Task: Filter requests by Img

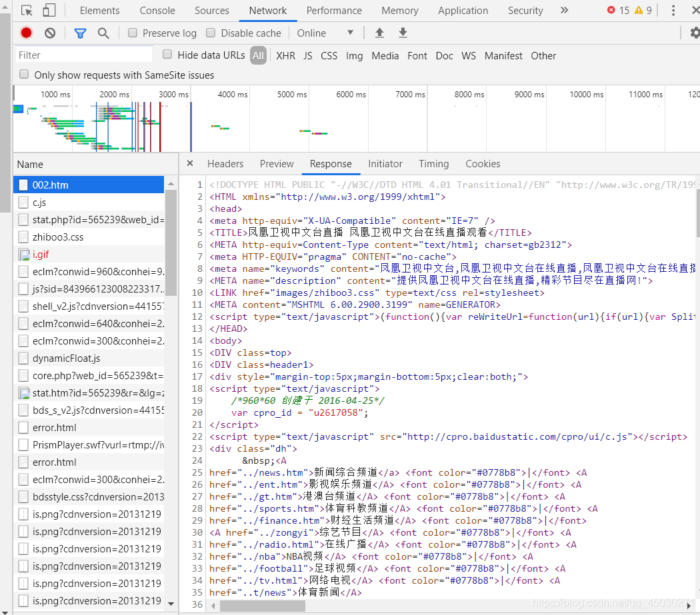Action: pos(355,56)
